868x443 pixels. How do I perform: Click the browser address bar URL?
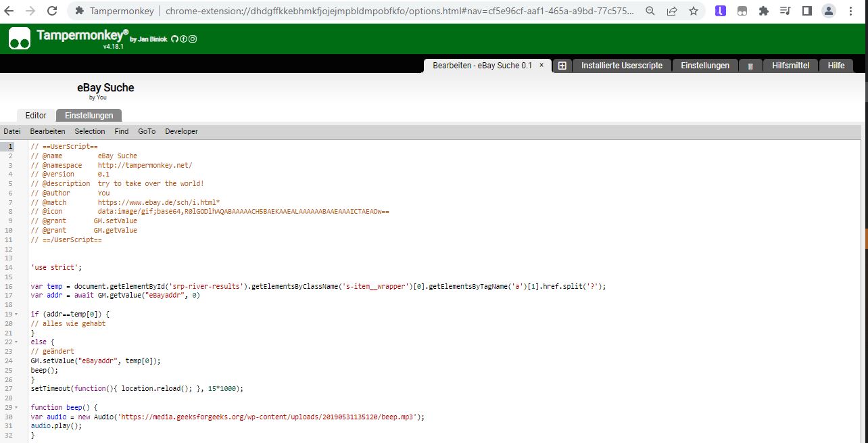(x=400, y=11)
